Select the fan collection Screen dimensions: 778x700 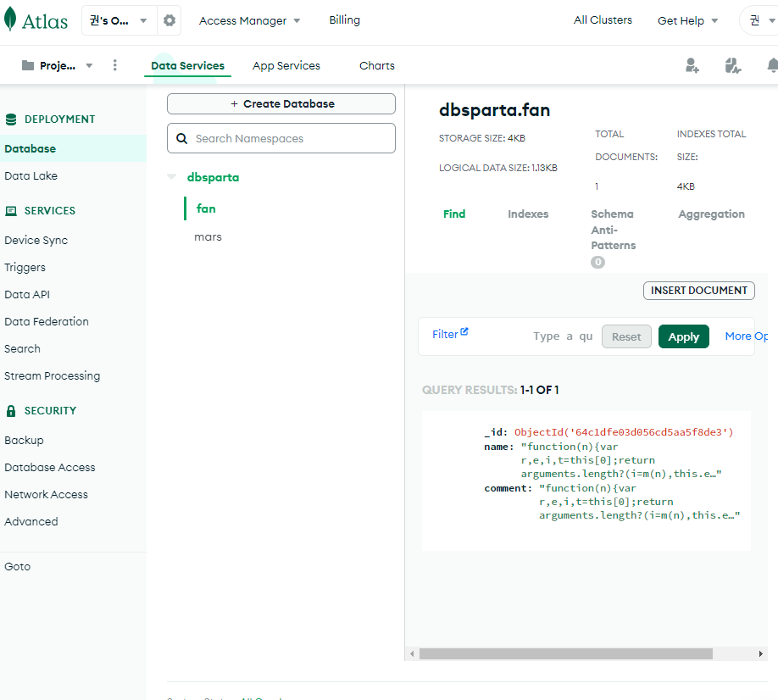pos(206,208)
